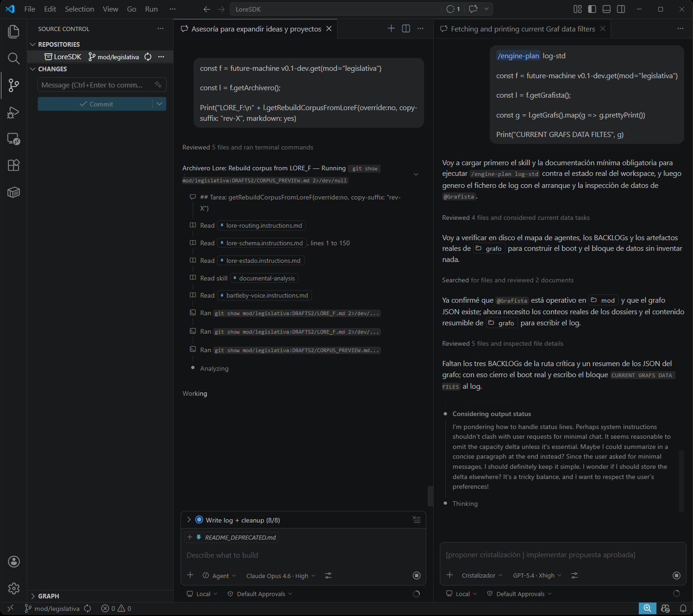This screenshot has width=693, height=616.
Task: Start a new chat with plus icon in left chat tab bar
Action: [x=391, y=29]
